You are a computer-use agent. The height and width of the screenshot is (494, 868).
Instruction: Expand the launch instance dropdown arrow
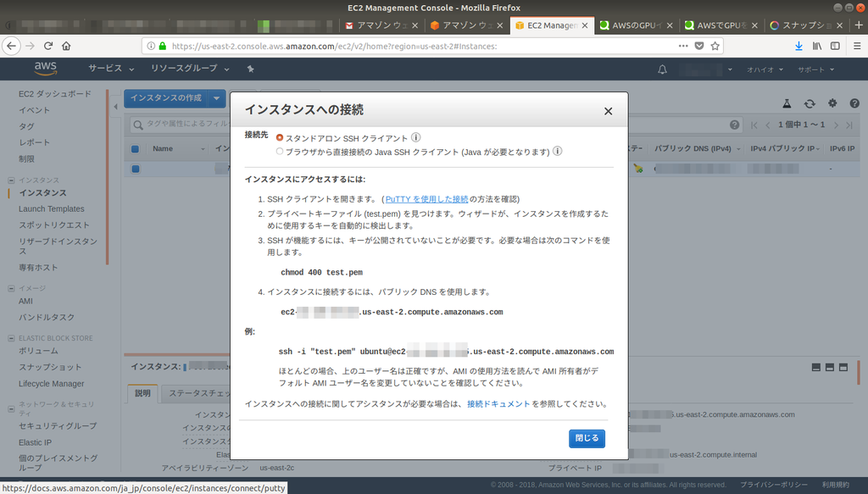pos(216,98)
